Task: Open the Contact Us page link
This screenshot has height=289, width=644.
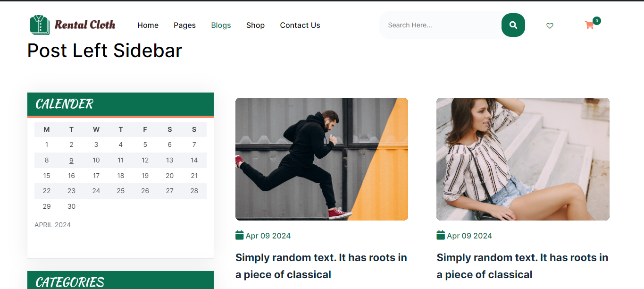Action: coord(300,25)
